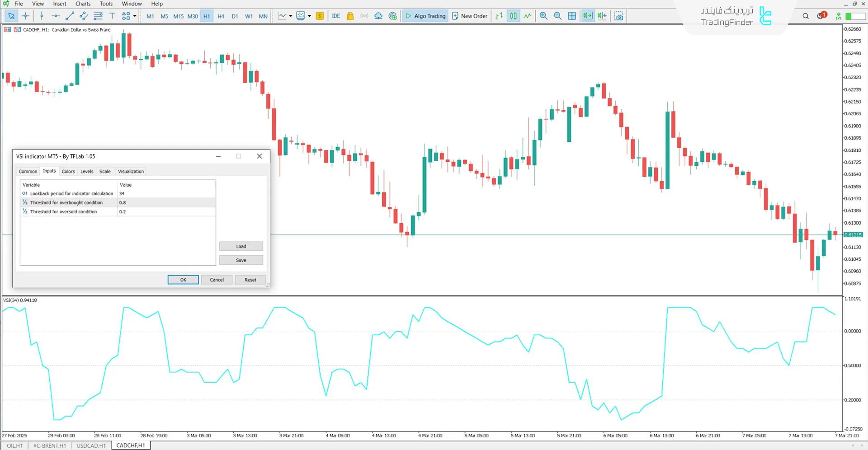
Task: Reset the VSI indicator settings
Action: pyautogui.click(x=250, y=279)
